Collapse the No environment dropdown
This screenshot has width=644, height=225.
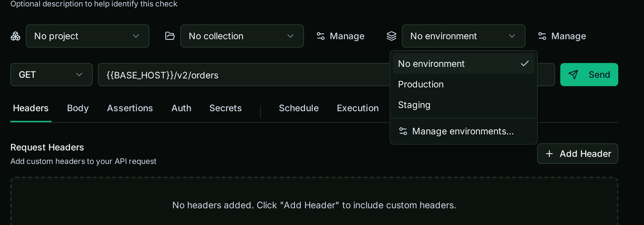click(x=464, y=36)
